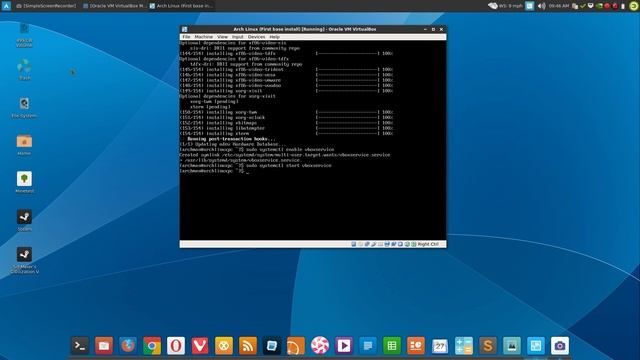640x360 pixels.
Task: Click the mouse integration status bar icon
Action: coord(407,244)
